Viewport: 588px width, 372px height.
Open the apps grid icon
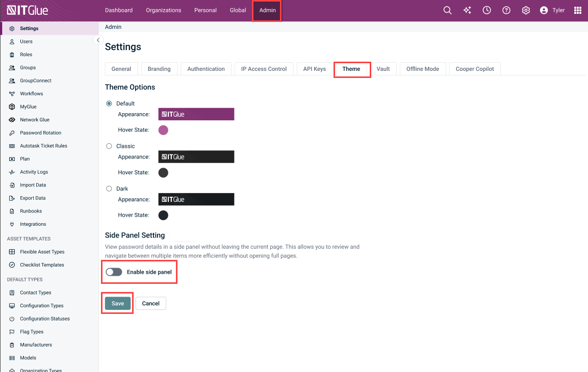pyautogui.click(x=577, y=10)
